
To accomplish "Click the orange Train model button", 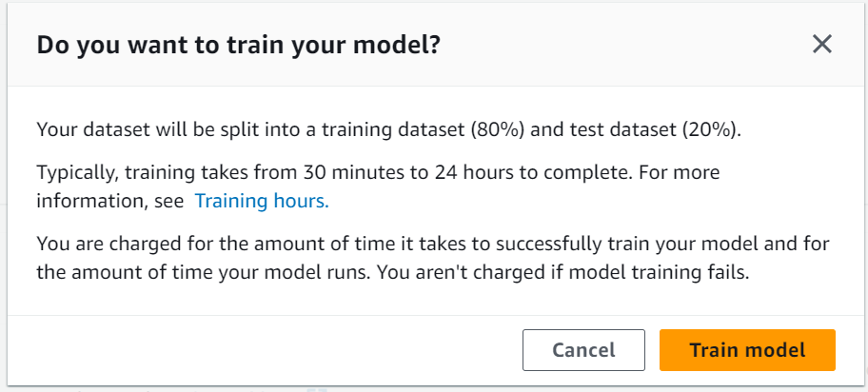I will 747,350.
